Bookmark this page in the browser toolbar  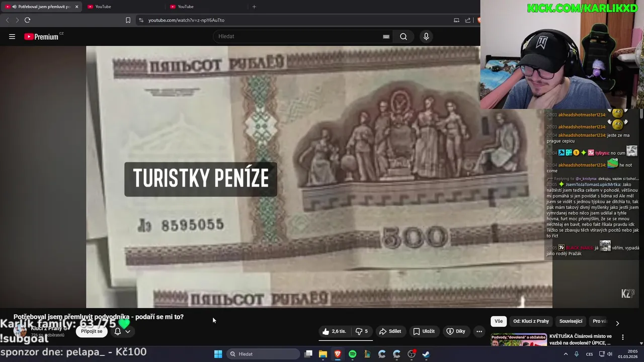coord(128,20)
